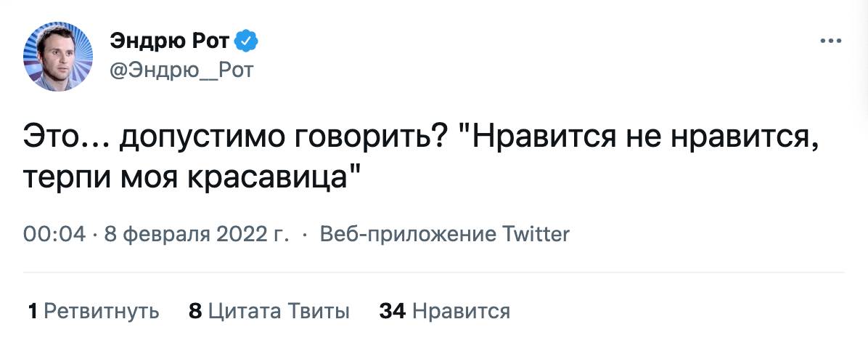868x343 pixels.
Task: Click the word Twitter in the source label
Action: 536,234
